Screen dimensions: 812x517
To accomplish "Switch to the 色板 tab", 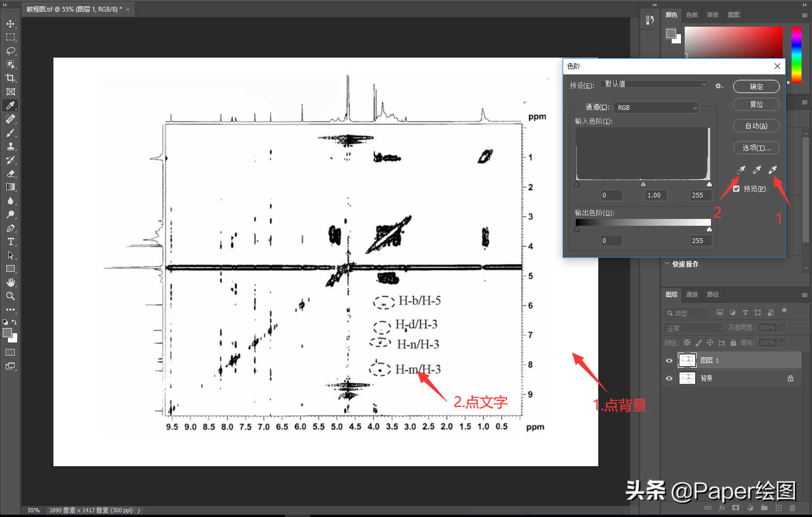I will pos(692,15).
